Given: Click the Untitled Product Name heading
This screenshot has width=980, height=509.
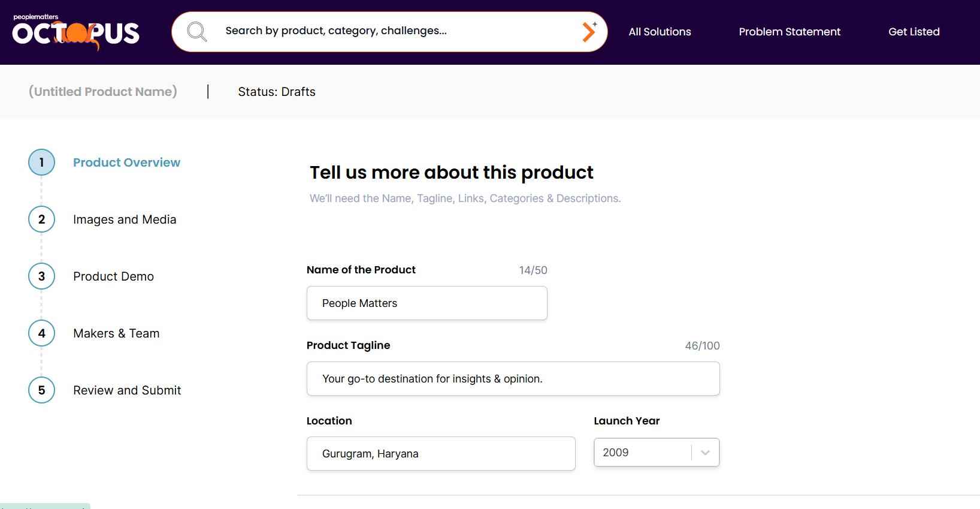Looking at the screenshot, I should tap(103, 92).
